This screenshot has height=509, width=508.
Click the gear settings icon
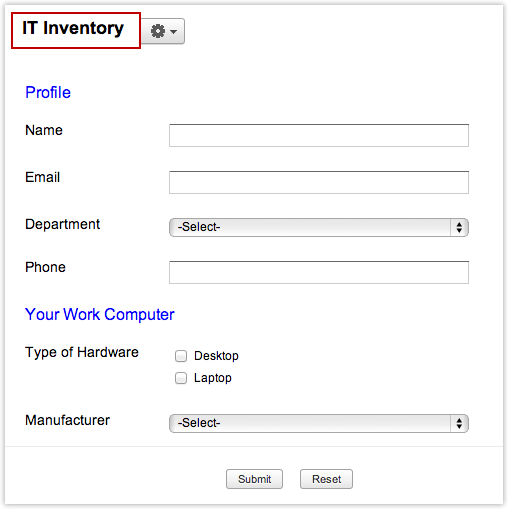coord(158,31)
